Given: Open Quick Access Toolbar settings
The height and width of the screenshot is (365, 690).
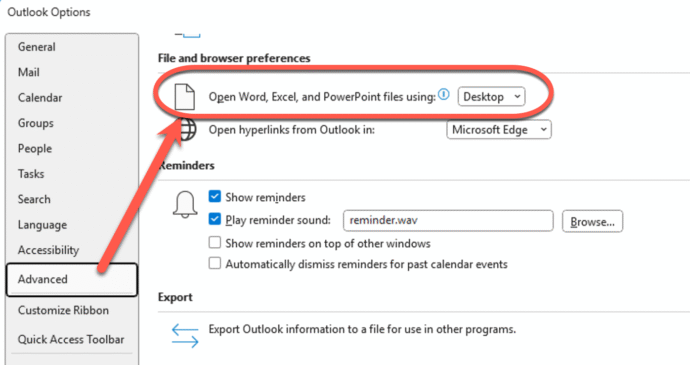Looking at the screenshot, I should coord(71,339).
